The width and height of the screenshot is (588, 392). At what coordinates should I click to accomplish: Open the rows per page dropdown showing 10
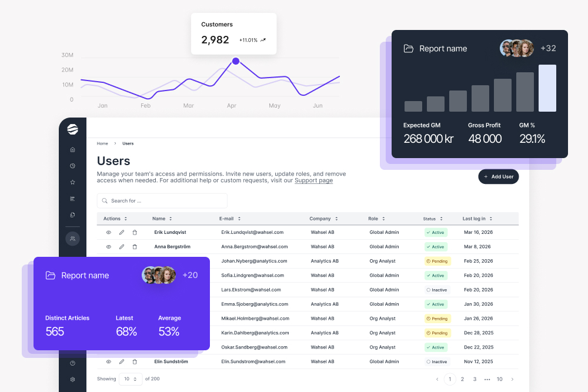click(130, 379)
